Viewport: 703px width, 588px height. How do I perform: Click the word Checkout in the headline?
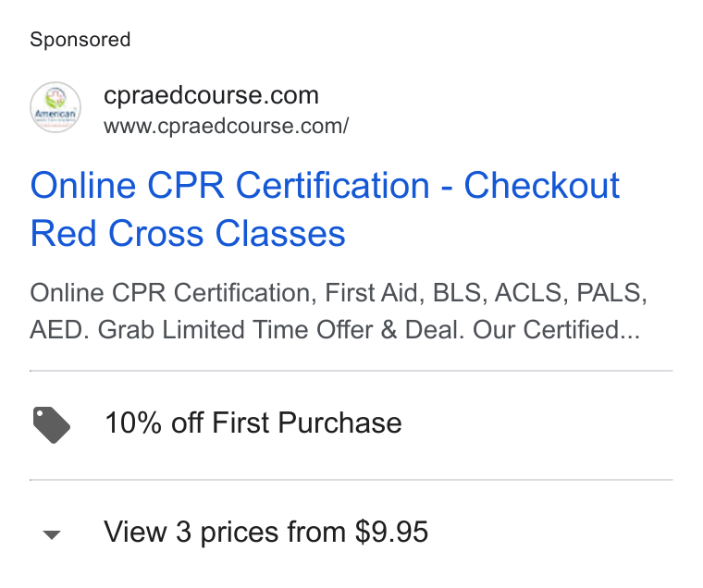pos(542,185)
